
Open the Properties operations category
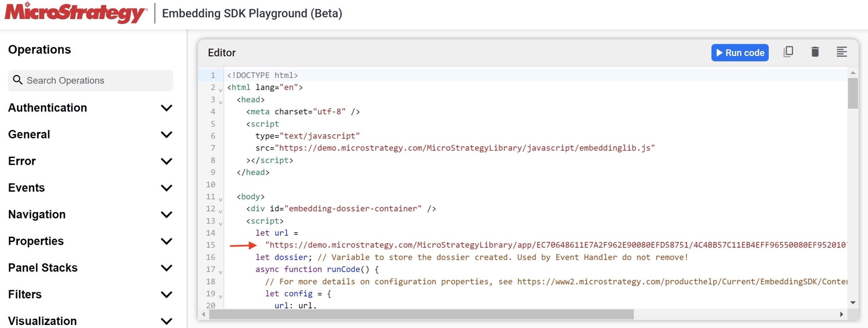pyautogui.click(x=36, y=241)
